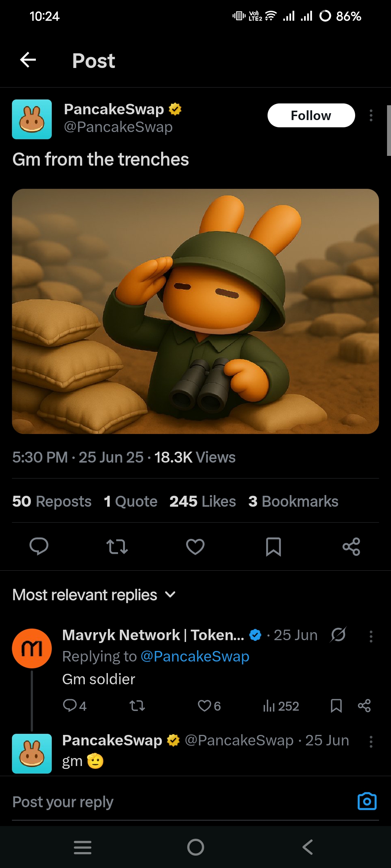The height and width of the screenshot is (868, 391).
Task: Share the main post
Action: pos(351,546)
